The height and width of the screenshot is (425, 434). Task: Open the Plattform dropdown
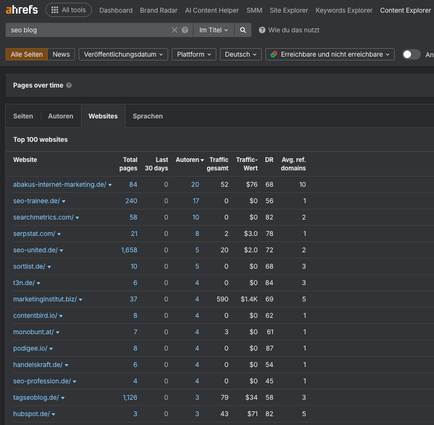point(194,54)
